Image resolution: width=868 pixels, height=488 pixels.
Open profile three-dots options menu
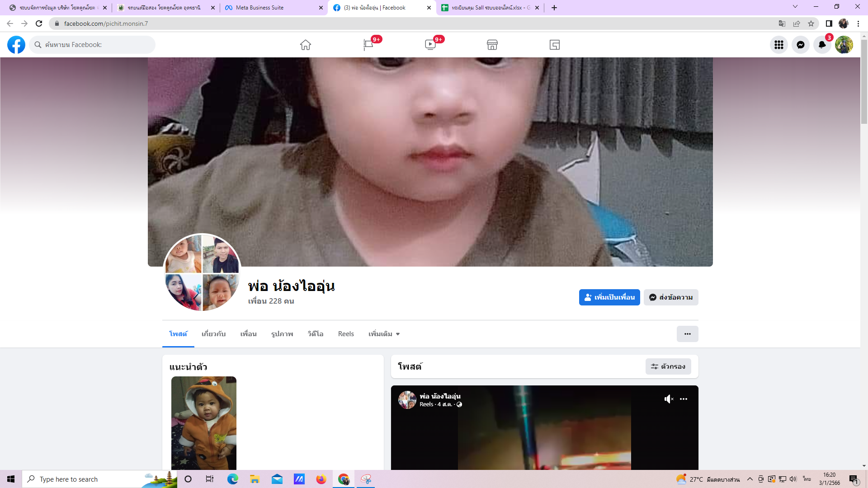(x=687, y=334)
